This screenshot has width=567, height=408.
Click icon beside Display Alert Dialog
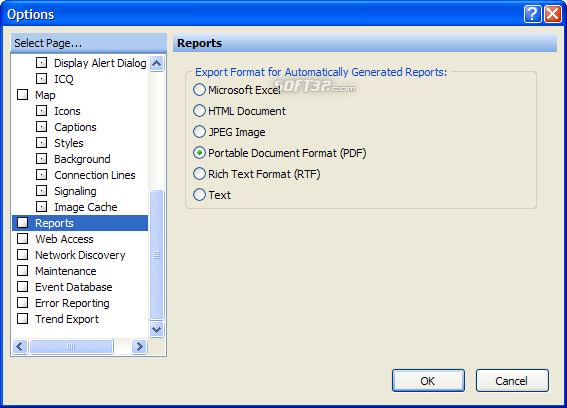point(42,62)
